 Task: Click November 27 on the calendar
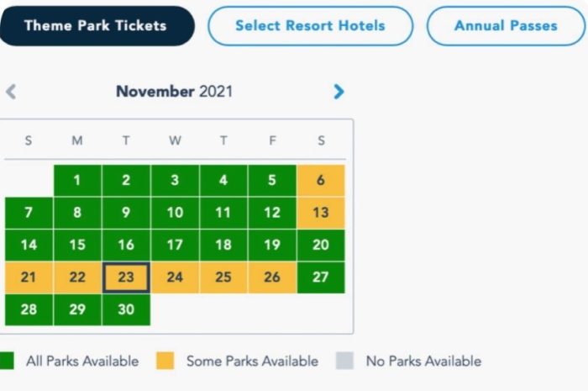point(321,277)
